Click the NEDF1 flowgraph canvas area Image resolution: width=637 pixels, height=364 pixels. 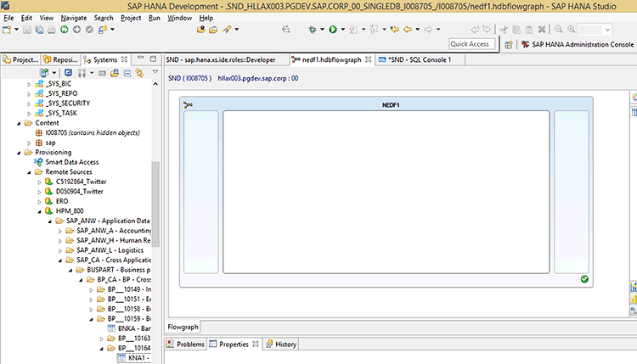coord(386,192)
